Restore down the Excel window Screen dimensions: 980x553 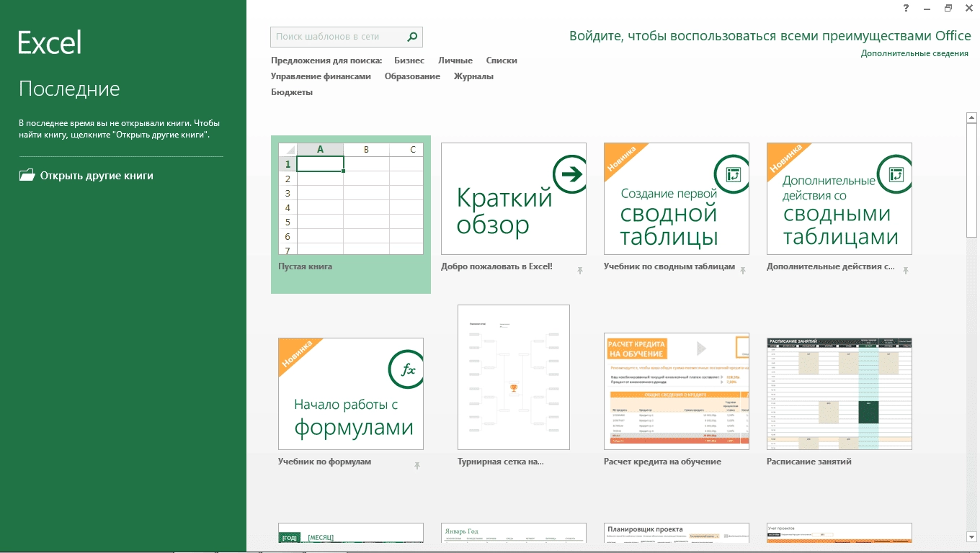[x=948, y=8]
